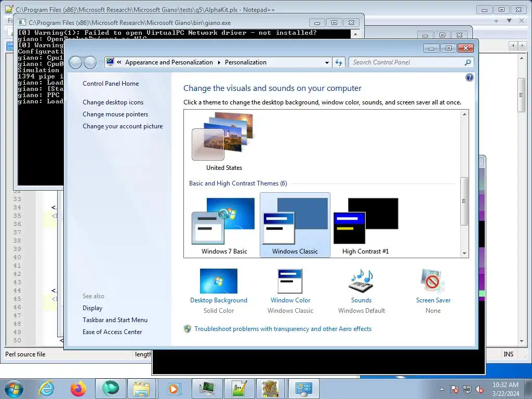
Task: Open the clock showing 10:32 AM
Action: click(506, 389)
